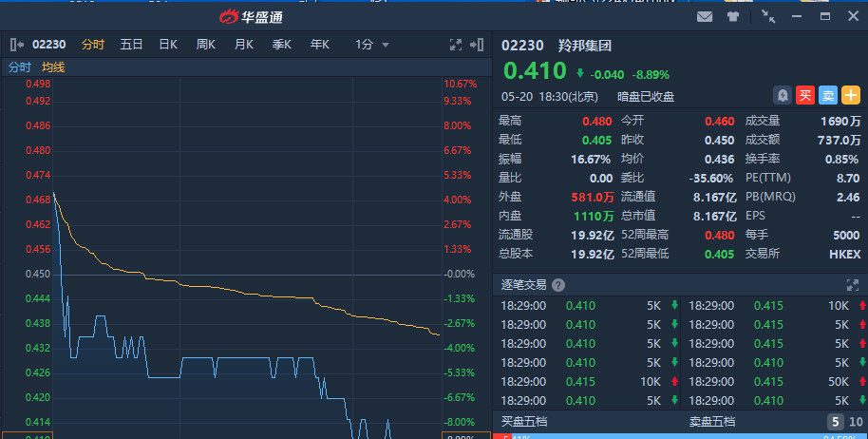Click the 振幅 value 16.67%

[591, 160]
